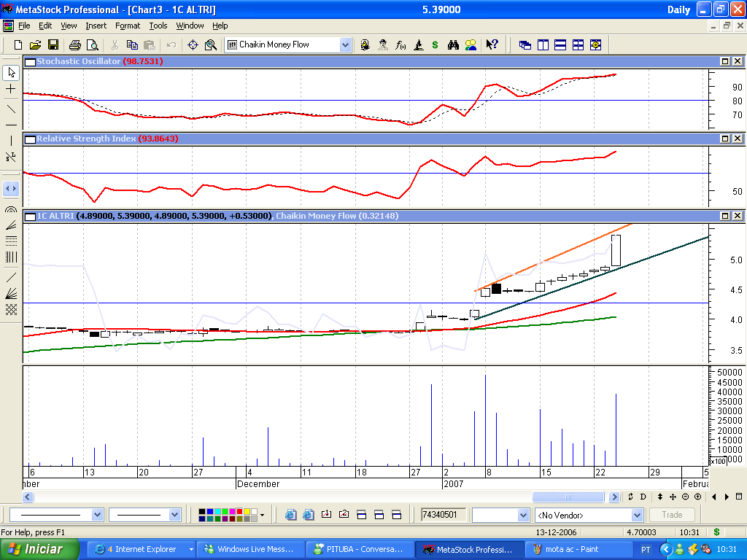The width and height of the screenshot is (747, 560).
Task: Click the two-people users icon
Action: tap(471, 44)
